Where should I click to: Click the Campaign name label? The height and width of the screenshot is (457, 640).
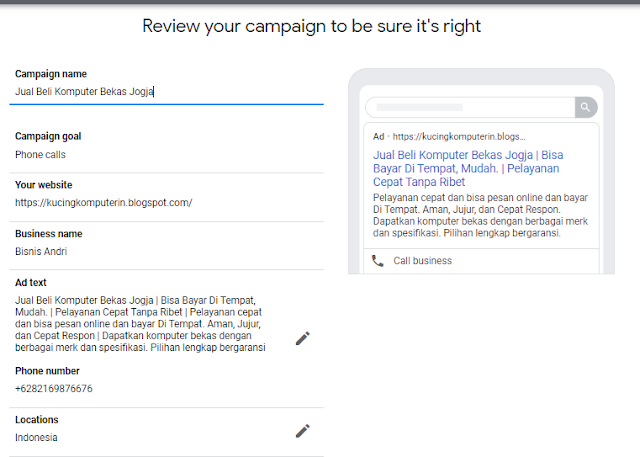coord(51,74)
